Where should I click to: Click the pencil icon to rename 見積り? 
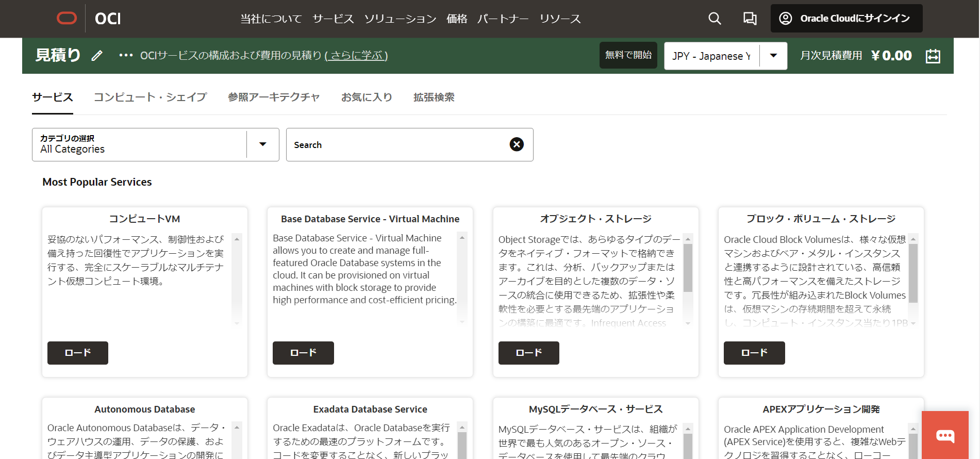pos(97,56)
